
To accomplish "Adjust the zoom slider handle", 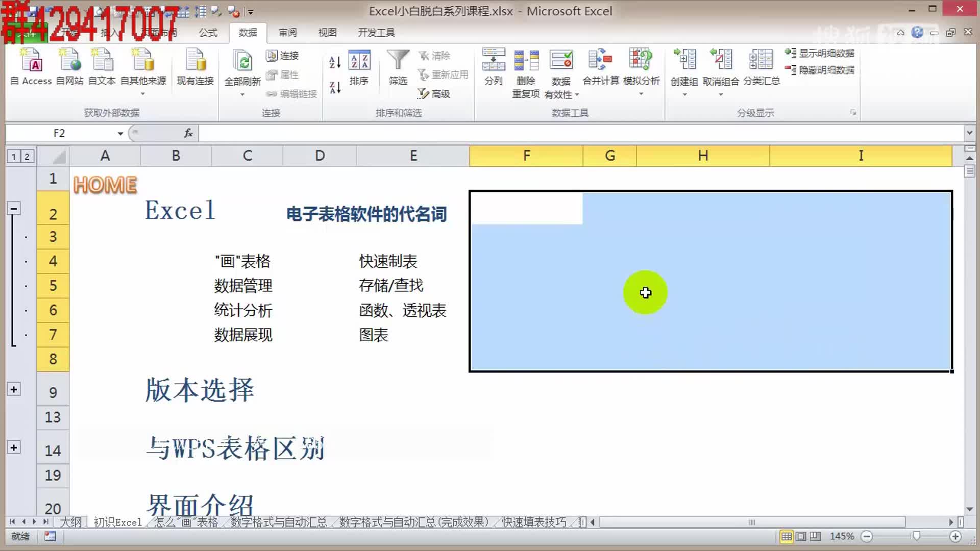I will click(x=917, y=536).
